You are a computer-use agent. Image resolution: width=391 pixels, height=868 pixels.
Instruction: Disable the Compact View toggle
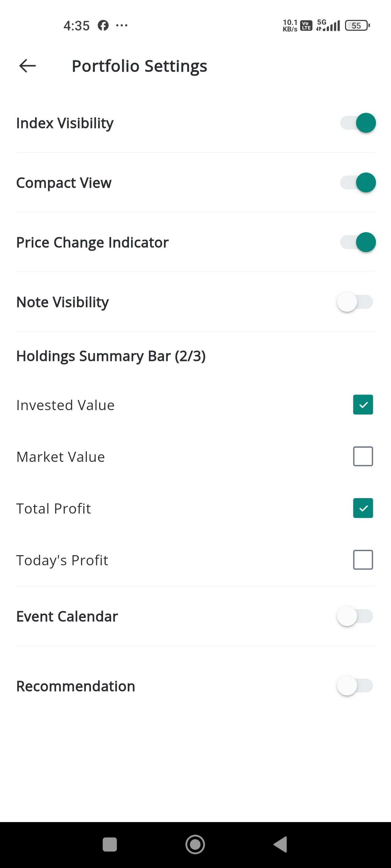(x=357, y=183)
